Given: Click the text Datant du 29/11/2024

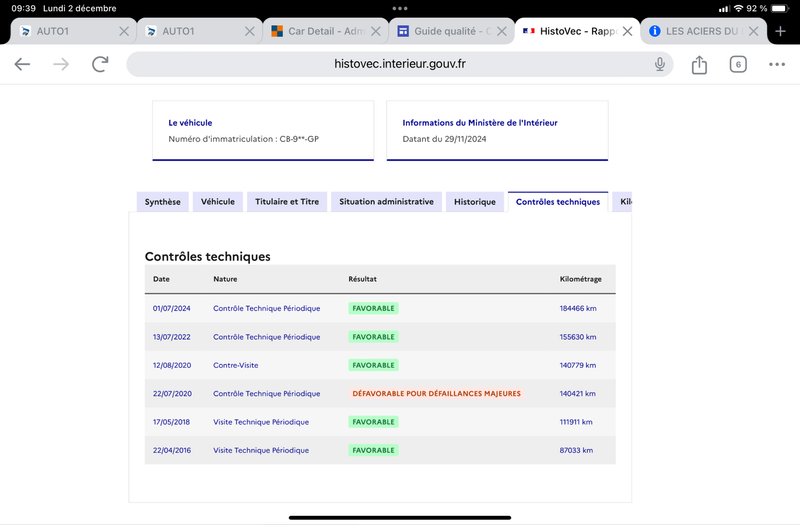Looking at the screenshot, I should [x=444, y=139].
